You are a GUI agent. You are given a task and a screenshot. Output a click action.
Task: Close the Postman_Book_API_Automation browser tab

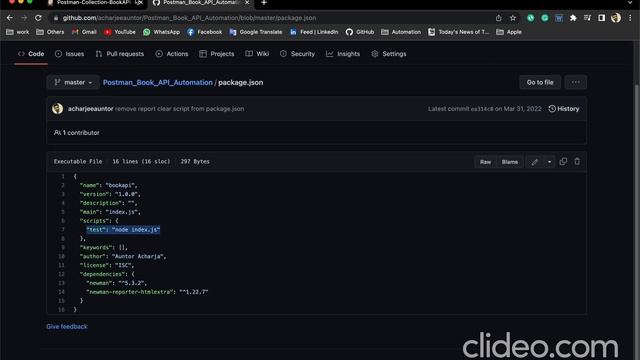247,3
